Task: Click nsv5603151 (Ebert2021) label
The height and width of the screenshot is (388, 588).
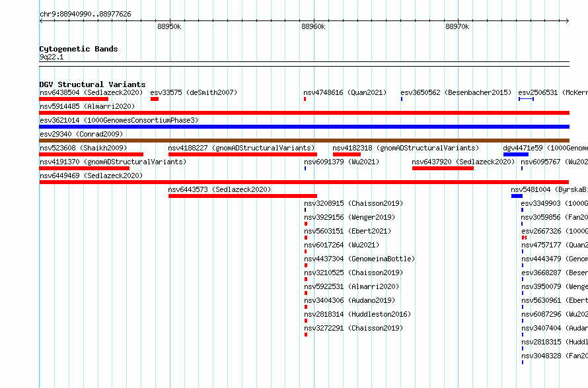Action: [348, 231]
